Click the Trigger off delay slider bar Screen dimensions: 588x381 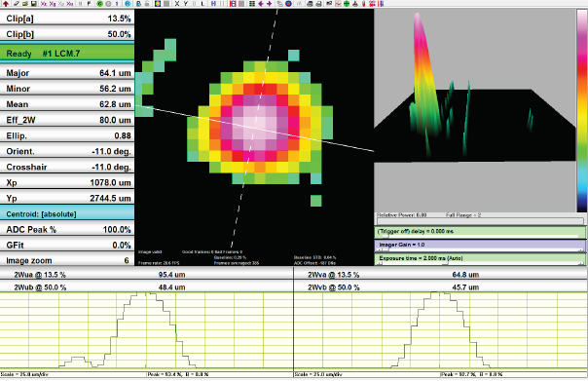coord(480,232)
